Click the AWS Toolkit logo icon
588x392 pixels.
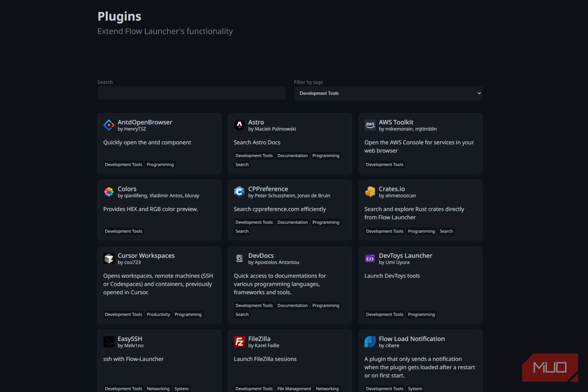(x=370, y=125)
